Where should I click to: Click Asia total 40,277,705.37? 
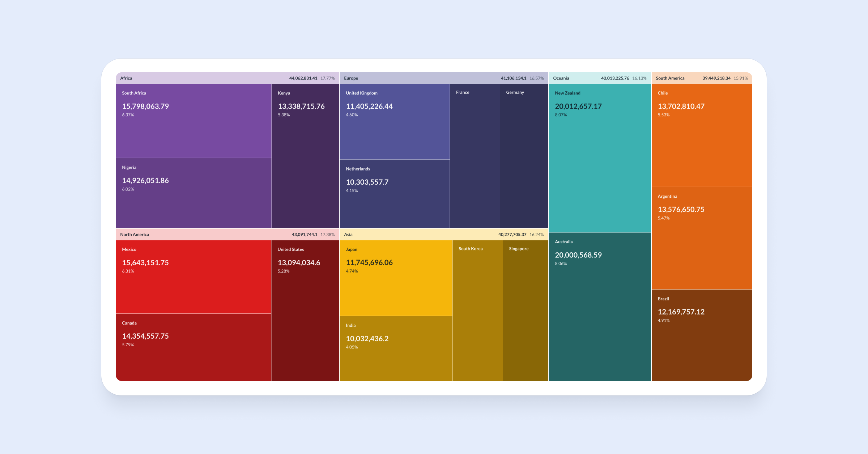click(512, 235)
